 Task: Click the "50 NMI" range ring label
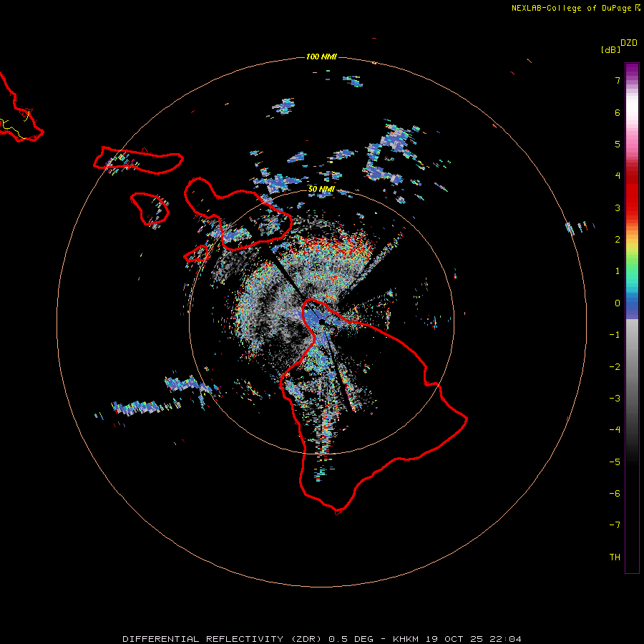click(x=321, y=189)
